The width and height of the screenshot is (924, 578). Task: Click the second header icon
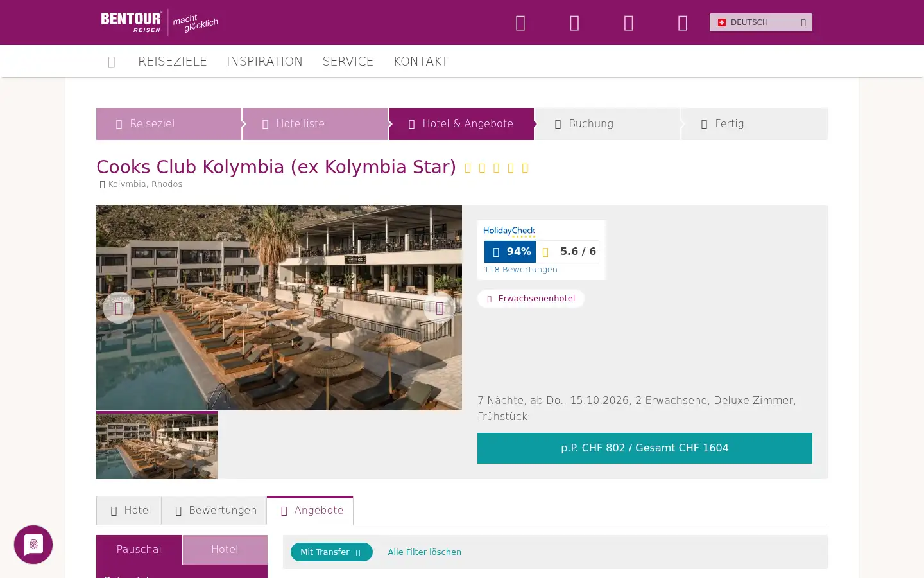pos(574,23)
